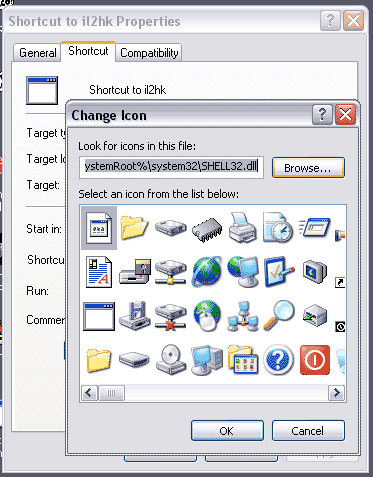Image resolution: width=373 pixels, height=477 pixels.
Task: Select the generic document application icon
Action: [99, 228]
